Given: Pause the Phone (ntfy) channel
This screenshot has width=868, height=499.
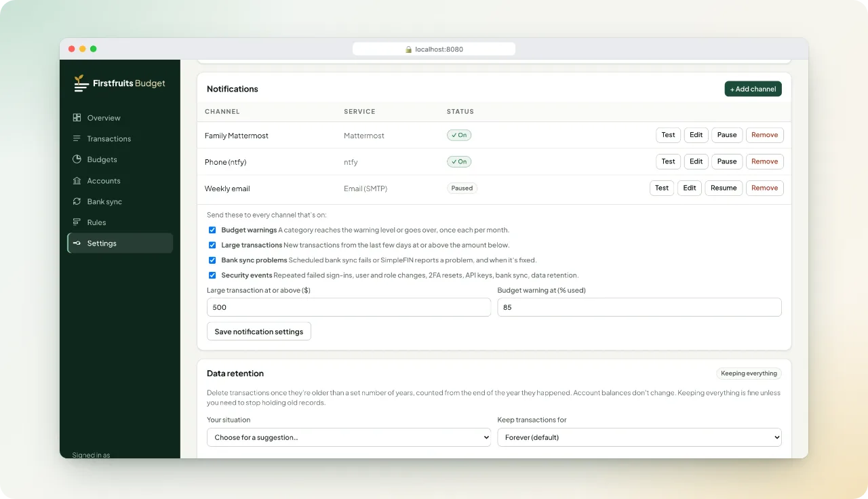Looking at the screenshot, I should (727, 161).
